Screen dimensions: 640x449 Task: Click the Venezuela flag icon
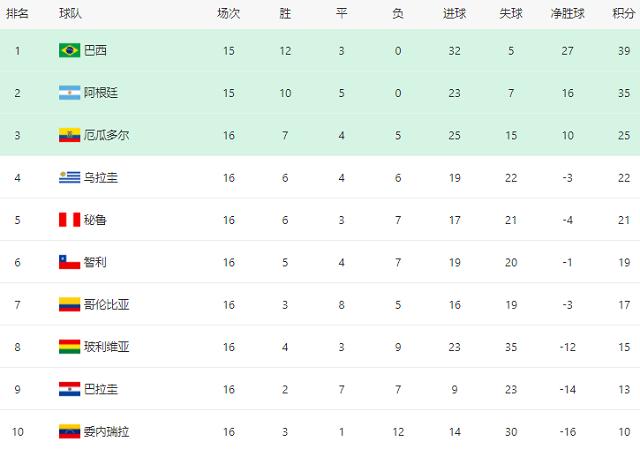(x=69, y=431)
